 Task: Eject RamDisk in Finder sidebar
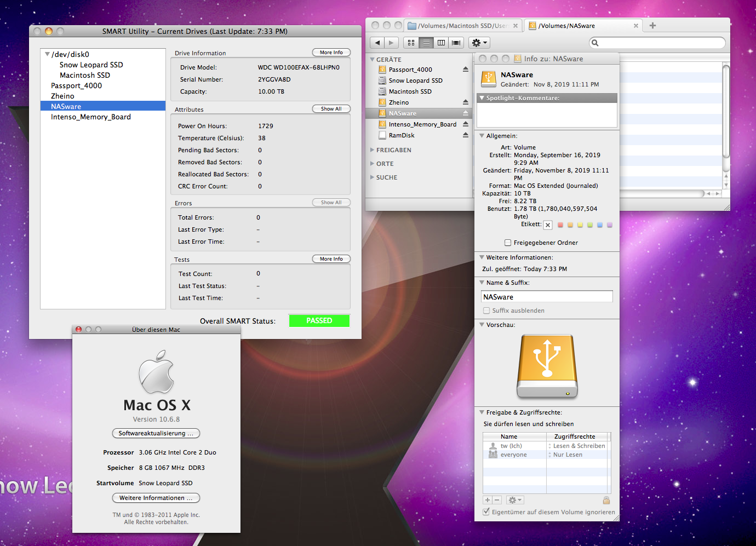coord(465,135)
